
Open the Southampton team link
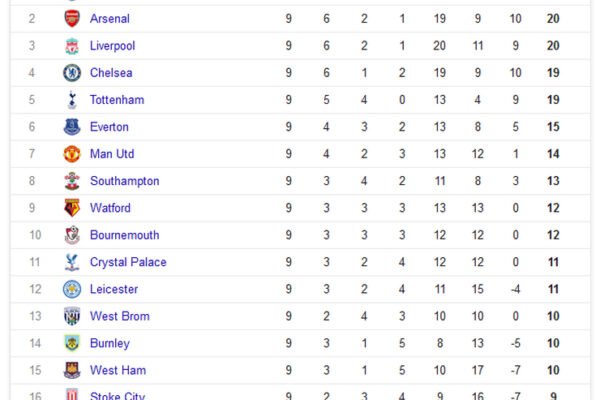tap(125, 181)
